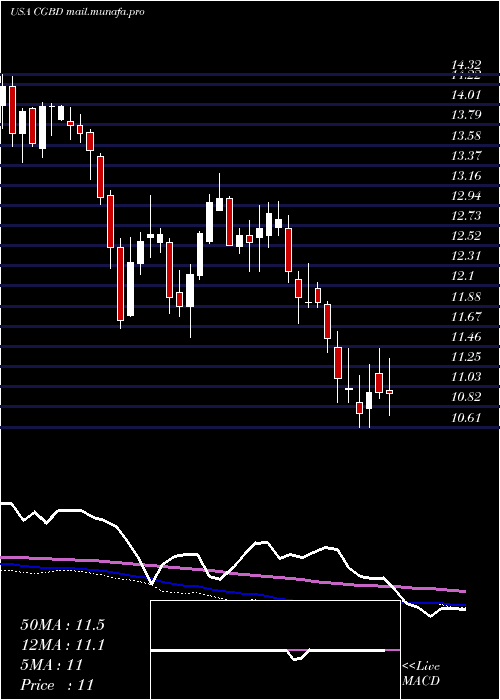This screenshot has width=500, height=700.
Task: Click the 11.88 price axis label
Action: pyautogui.click(x=467, y=296)
